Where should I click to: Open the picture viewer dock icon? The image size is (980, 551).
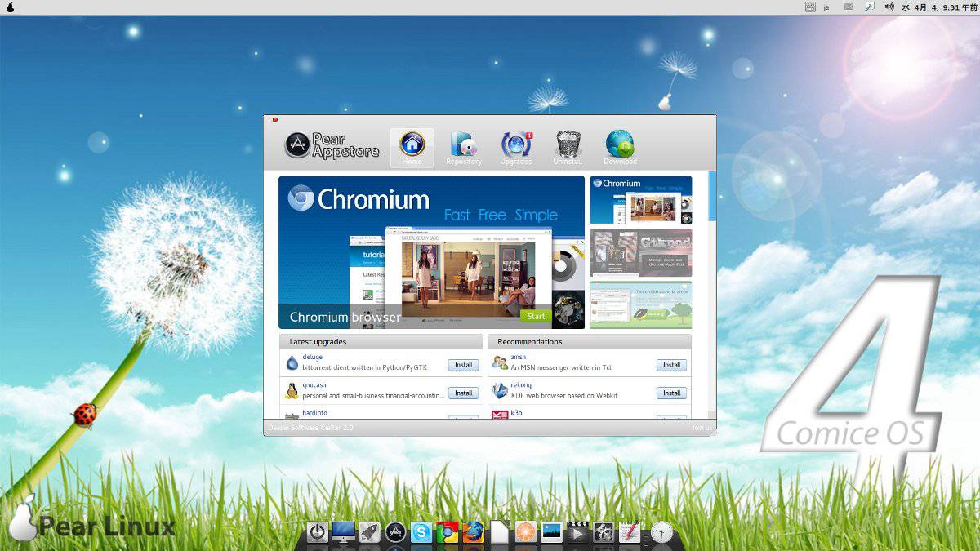point(551,532)
